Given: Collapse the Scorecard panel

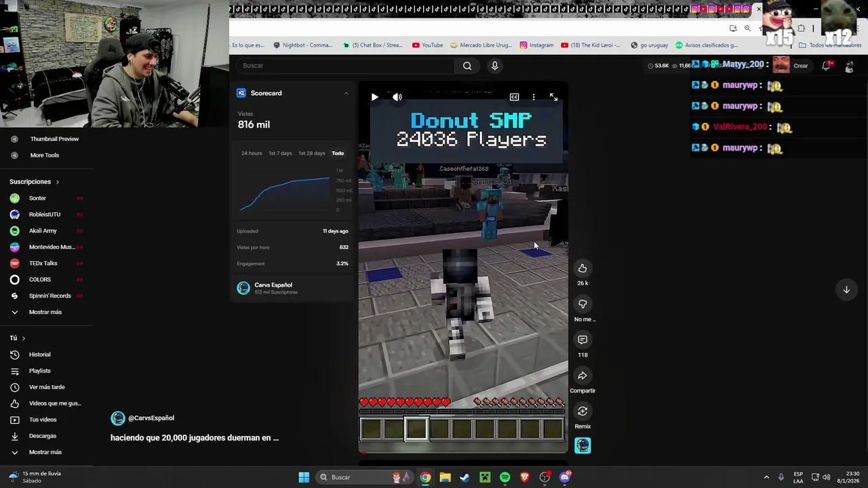Looking at the screenshot, I should tap(346, 93).
